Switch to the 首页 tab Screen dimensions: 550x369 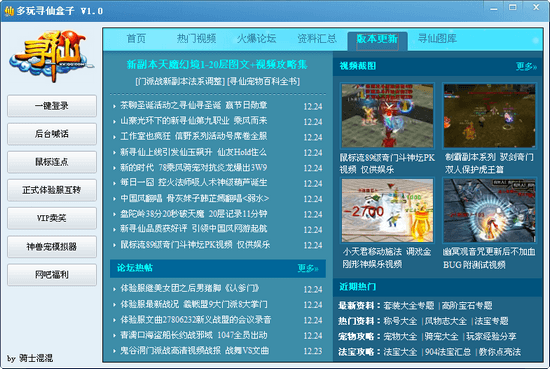click(136, 39)
